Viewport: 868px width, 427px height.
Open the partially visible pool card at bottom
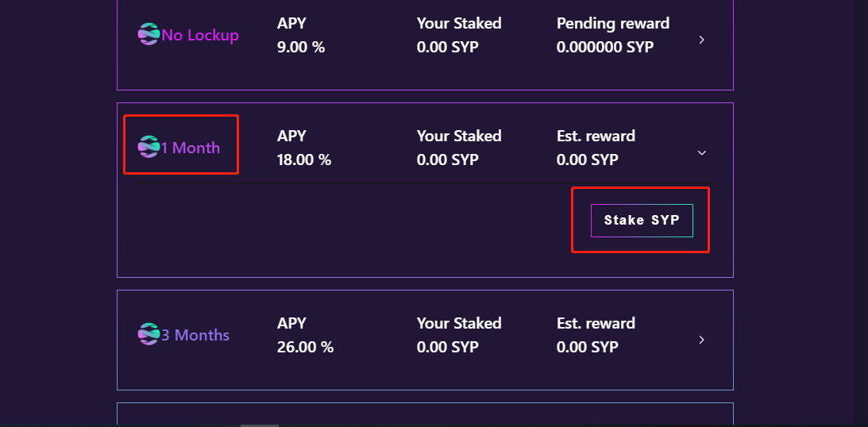pyautogui.click(x=425, y=415)
